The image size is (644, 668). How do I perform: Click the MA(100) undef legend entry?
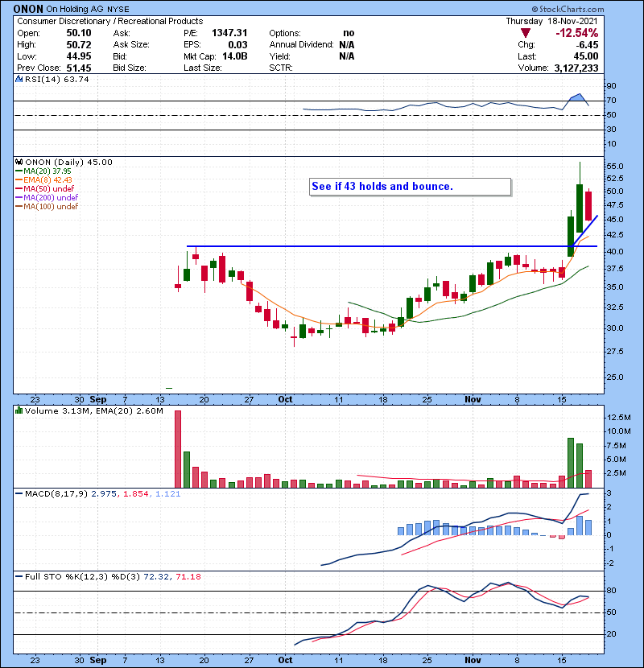(x=51, y=207)
